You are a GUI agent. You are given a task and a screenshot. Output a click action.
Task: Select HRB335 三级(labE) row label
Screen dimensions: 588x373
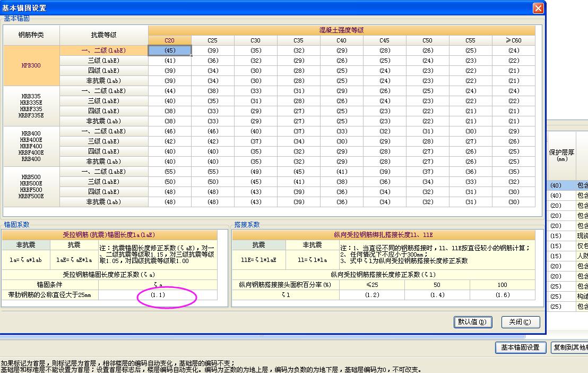(x=104, y=101)
